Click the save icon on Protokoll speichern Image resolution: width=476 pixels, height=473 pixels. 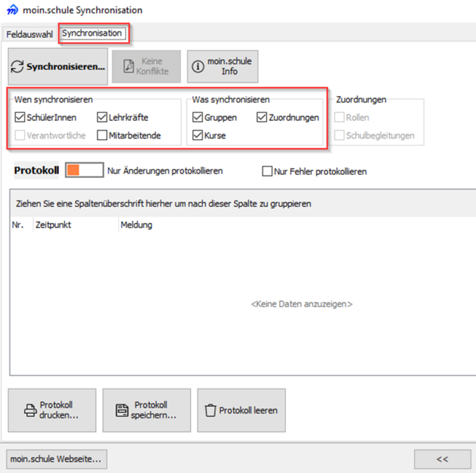click(122, 410)
